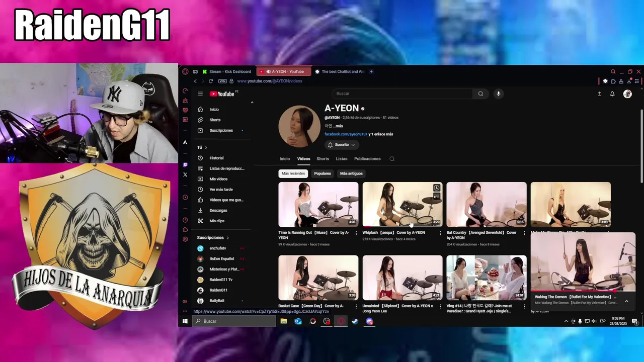Reload the page with the refresh icon

point(210,81)
